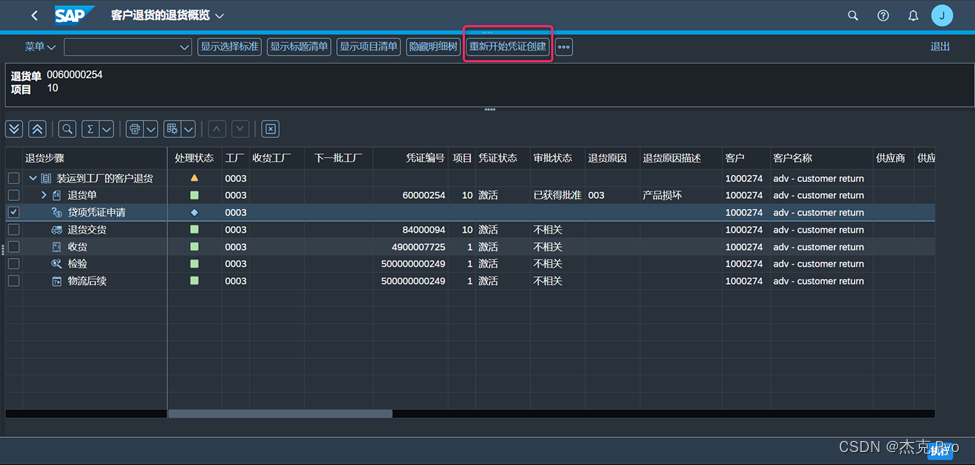The width and height of the screenshot is (975, 465).
Task: Collapse all tree nodes double-up icon
Action: click(x=37, y=129)
